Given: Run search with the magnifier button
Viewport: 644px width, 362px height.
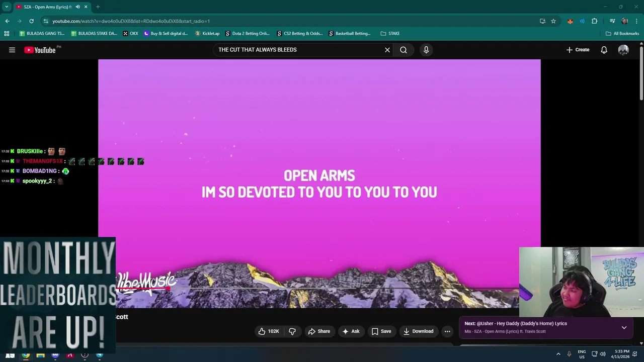Looking at the screenshot, I should point(404,50).
